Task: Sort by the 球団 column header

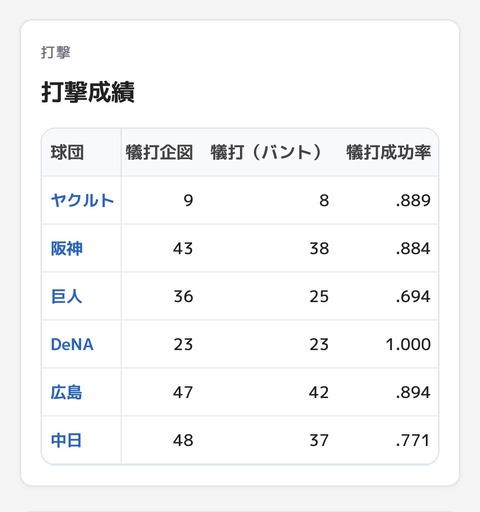Action: click(67, 153)
